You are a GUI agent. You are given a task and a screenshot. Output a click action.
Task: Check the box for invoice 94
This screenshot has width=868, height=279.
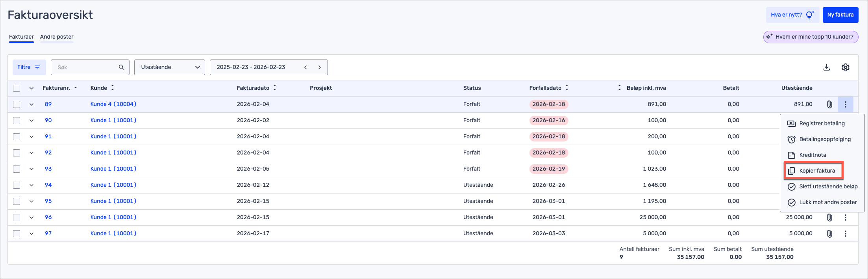point(17,185)
